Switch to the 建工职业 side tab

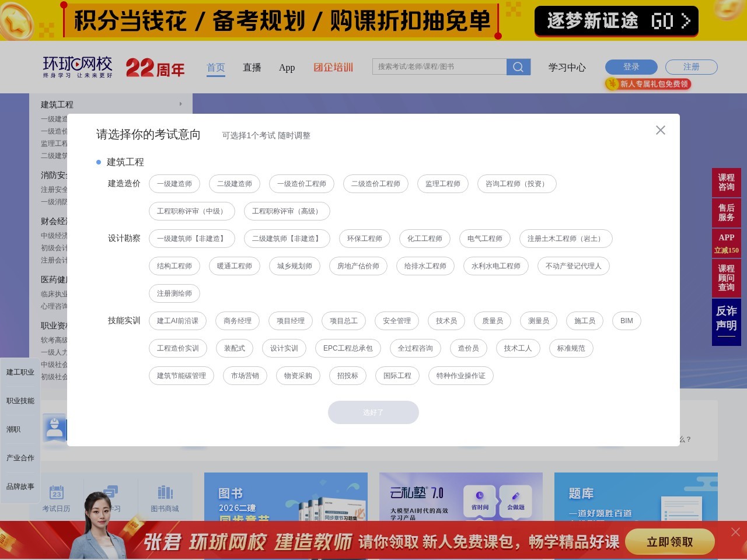(x=20, y=372)
